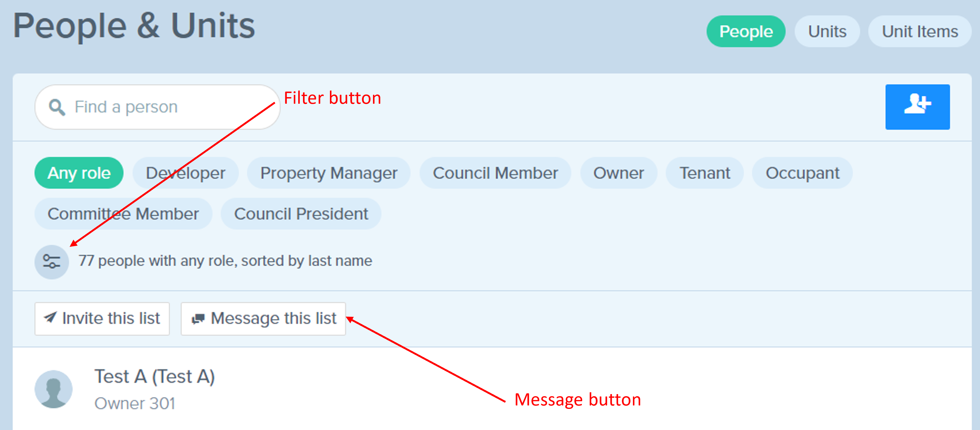Select the Committee Member role chip
980x430 pixels.
click(123, 214)
